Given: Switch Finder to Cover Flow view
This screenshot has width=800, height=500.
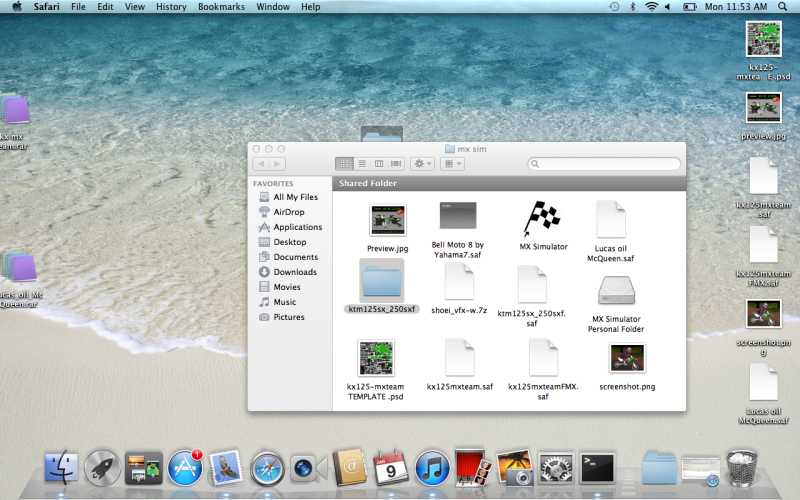Looking at the screenshot, I should (396, 164).
